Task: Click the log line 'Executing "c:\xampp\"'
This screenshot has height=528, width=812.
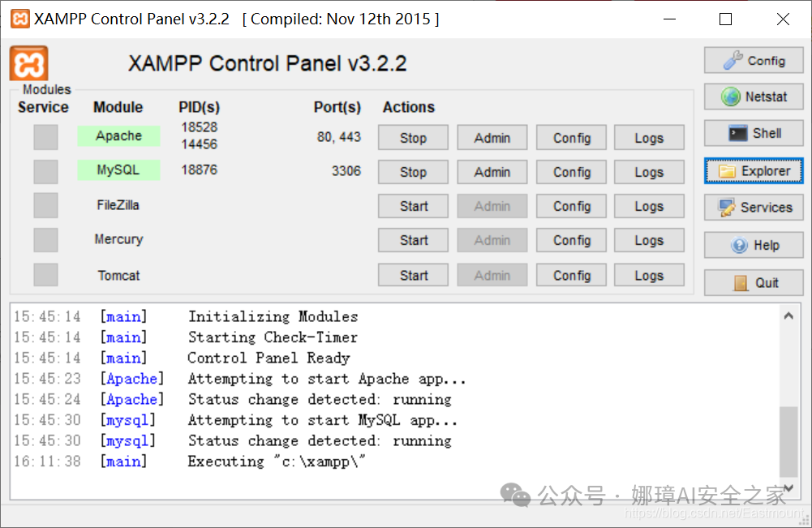Action: click(277, 461)
